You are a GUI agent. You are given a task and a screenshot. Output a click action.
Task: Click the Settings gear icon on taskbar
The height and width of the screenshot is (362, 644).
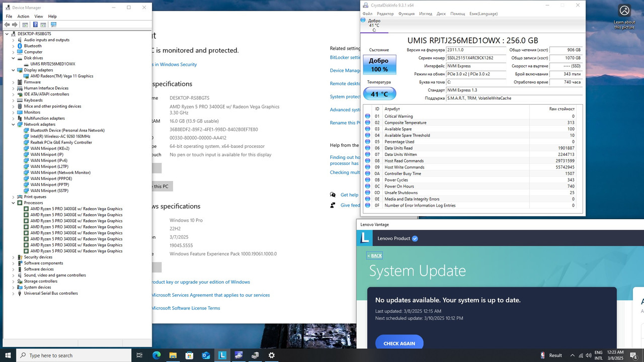272,355
